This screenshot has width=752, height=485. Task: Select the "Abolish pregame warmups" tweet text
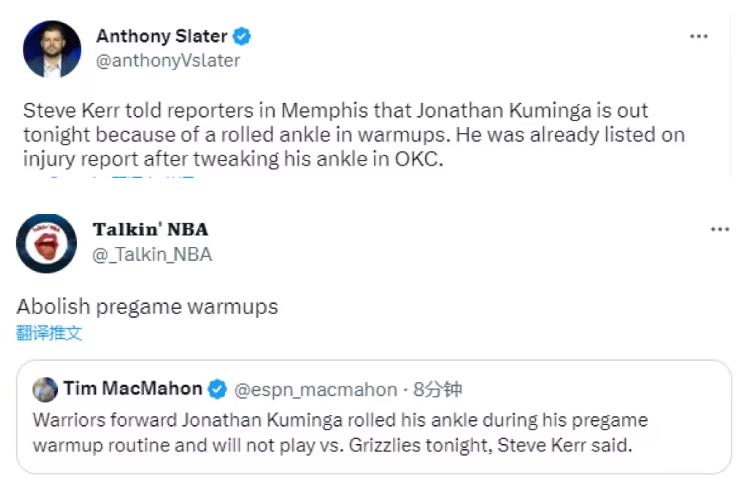coord(147,307)
